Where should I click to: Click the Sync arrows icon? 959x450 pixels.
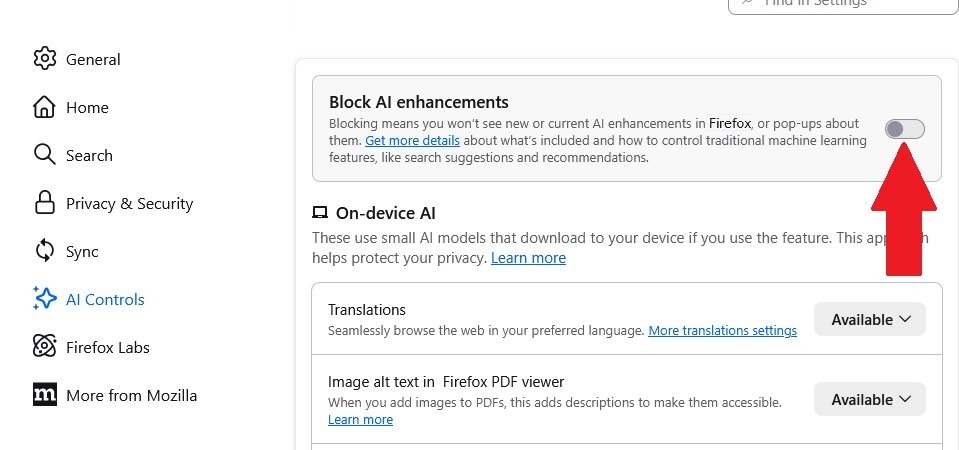click(x=44, y=251)
